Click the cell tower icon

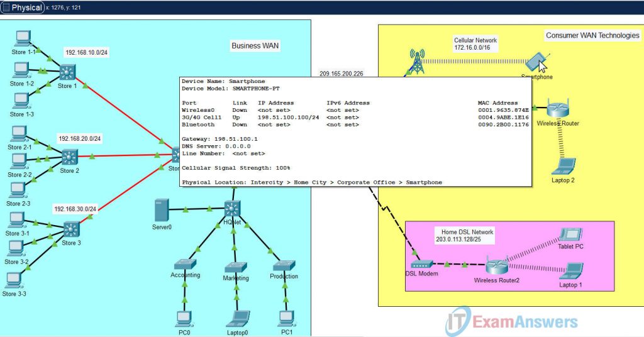[x=417, y=62]
